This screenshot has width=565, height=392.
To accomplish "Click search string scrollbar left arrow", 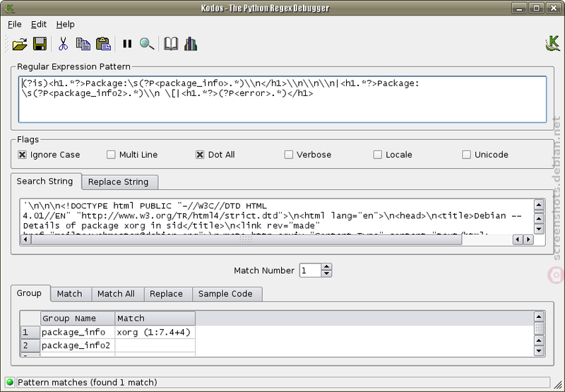I will click(26, 239).
